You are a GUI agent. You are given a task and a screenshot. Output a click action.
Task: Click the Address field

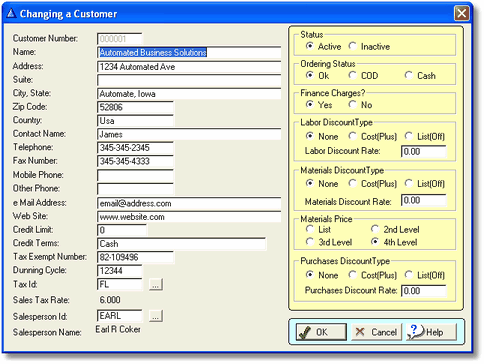189,67
